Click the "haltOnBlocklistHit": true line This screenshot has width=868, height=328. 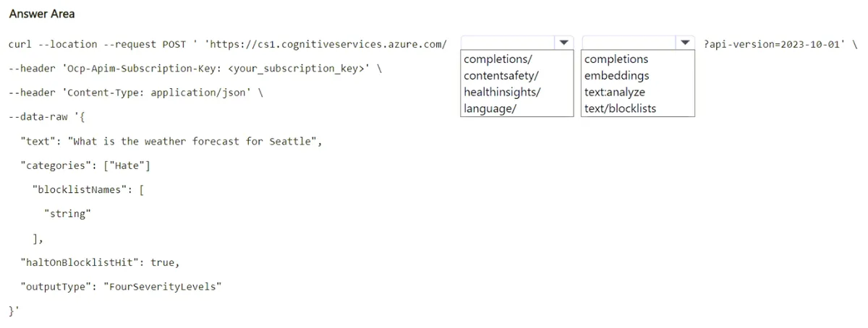[100, 262]
